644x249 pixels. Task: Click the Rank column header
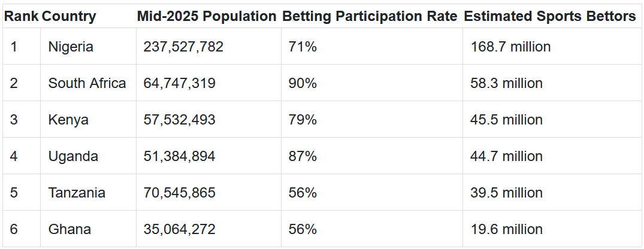(x=21, y=17)
